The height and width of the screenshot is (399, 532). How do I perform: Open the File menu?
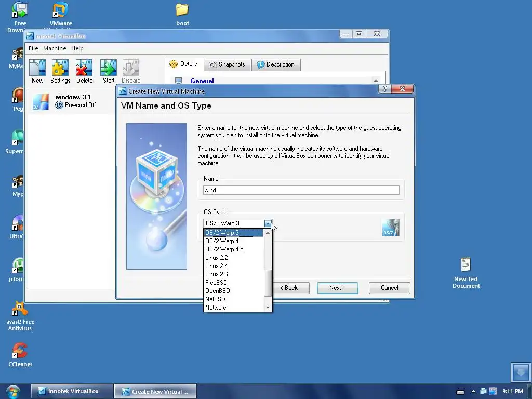(33, 48)
